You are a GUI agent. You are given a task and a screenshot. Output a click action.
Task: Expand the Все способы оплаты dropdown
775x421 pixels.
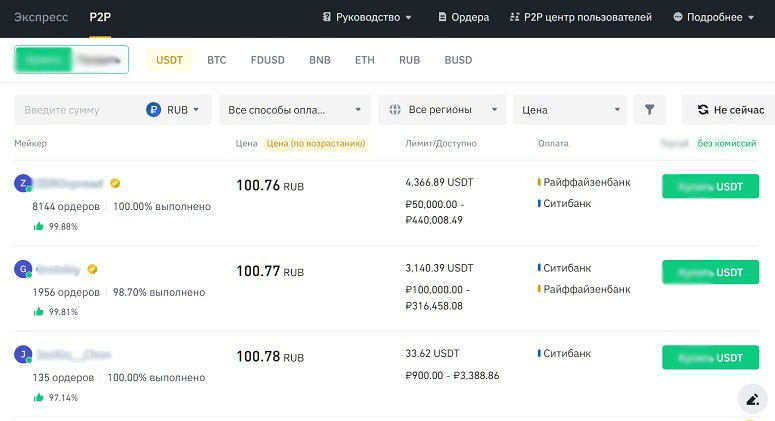coord(294,110)
